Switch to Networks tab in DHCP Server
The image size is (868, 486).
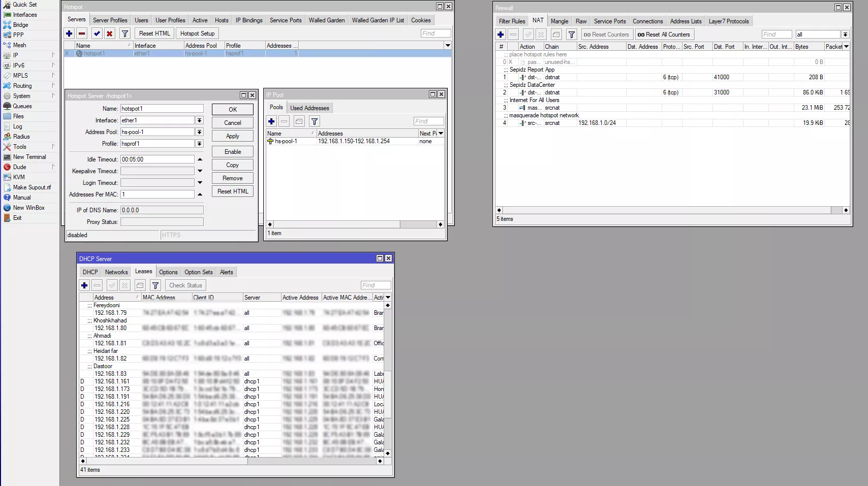click(x=116, y=272)
